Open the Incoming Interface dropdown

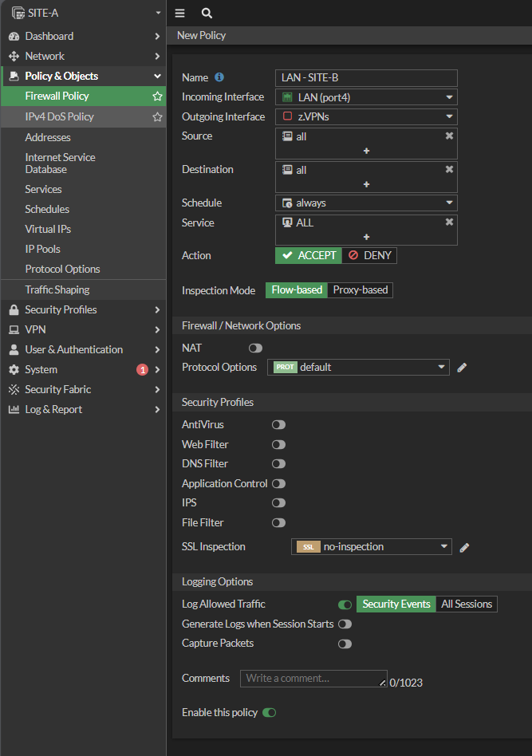(x=366, y=97)
